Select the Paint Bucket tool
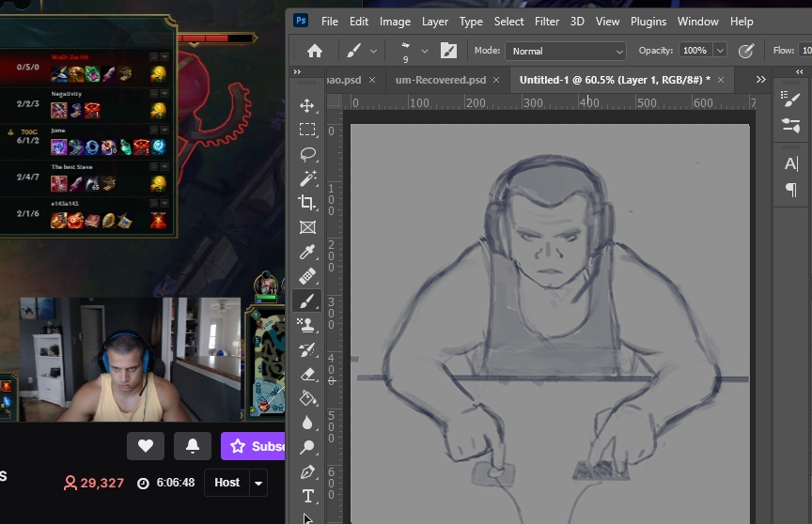 click(307, 398)
